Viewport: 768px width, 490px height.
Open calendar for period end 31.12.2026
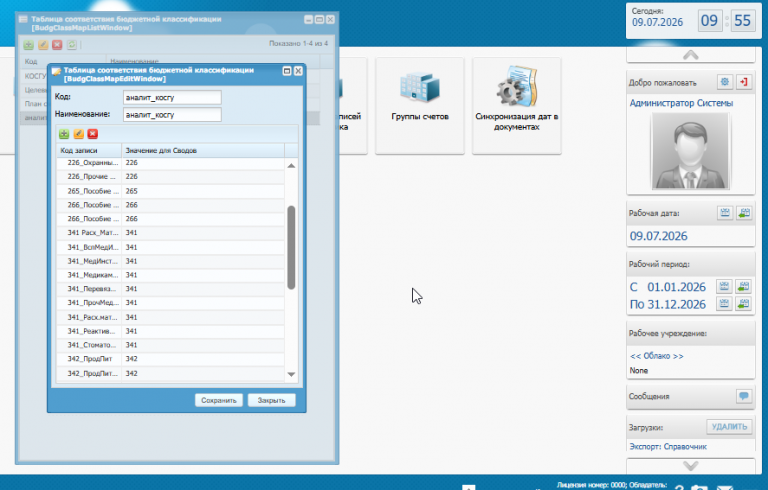724,304
